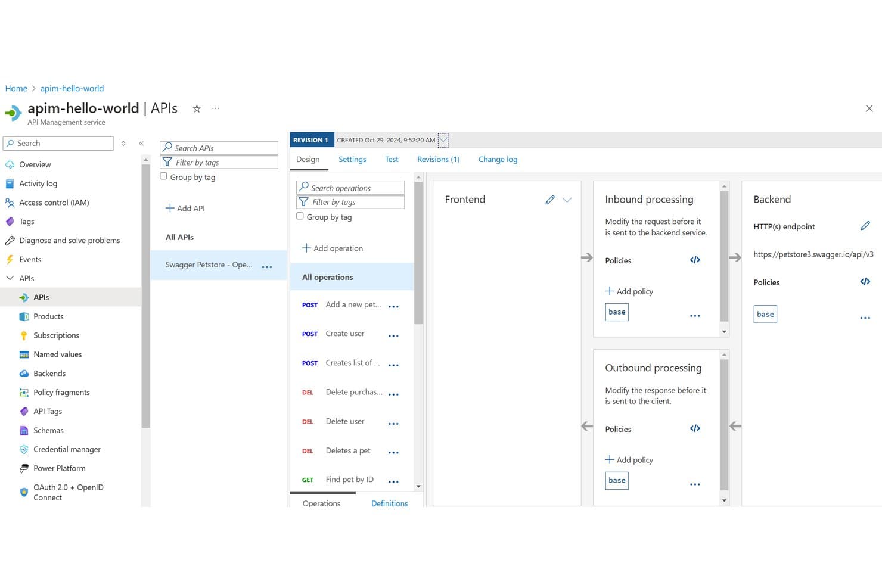Add policy in Inbound processing

pos(629,291)
